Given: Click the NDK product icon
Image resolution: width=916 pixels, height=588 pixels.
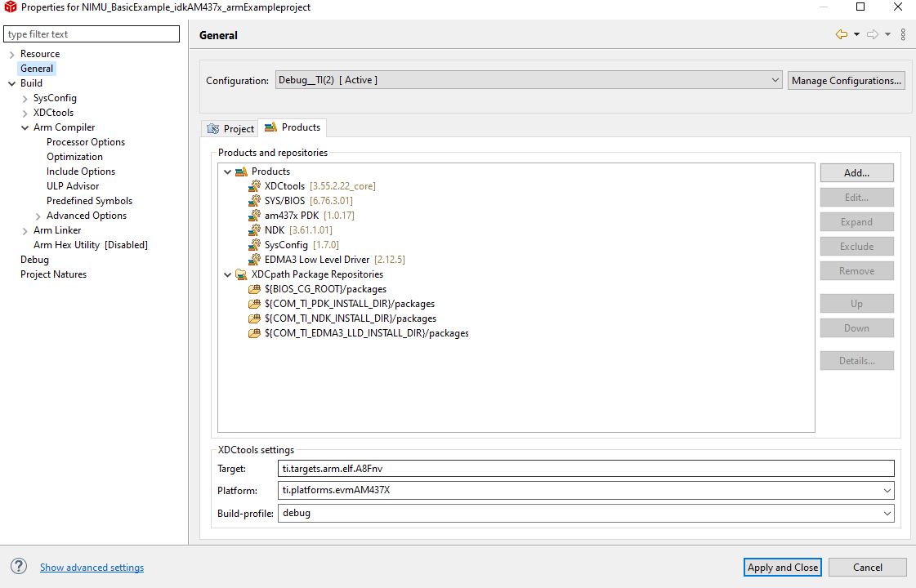Looking at the screenshot, I should [254, 230].
